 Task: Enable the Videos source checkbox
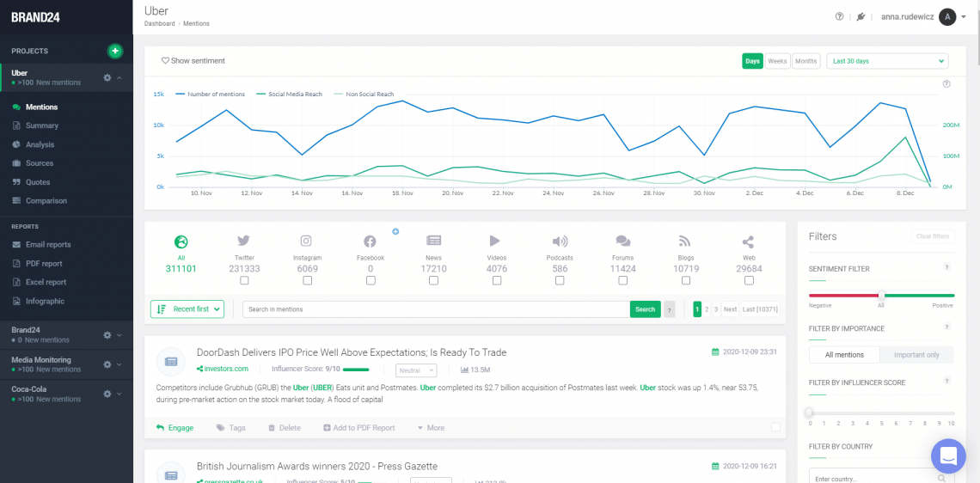496,280
